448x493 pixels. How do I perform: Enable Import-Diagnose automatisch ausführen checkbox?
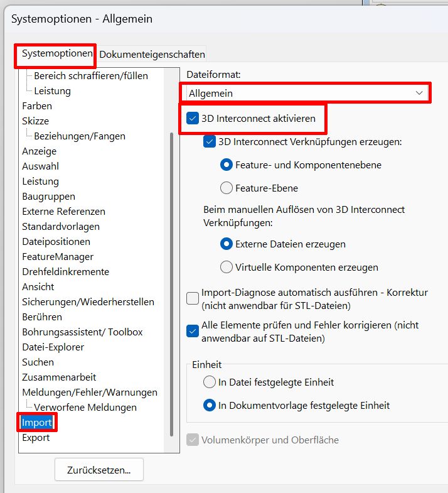[x=193, y=298]
